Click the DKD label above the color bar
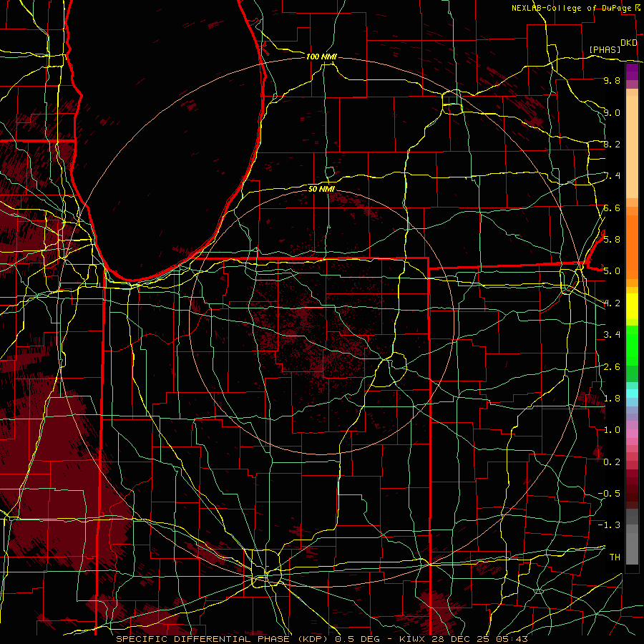Screen dimensions: 644x644 click(x=629, y=43)
